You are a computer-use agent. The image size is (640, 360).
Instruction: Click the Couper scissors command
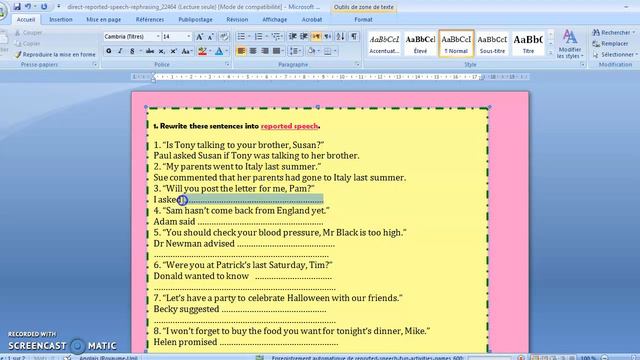click(x=28, y=33)
